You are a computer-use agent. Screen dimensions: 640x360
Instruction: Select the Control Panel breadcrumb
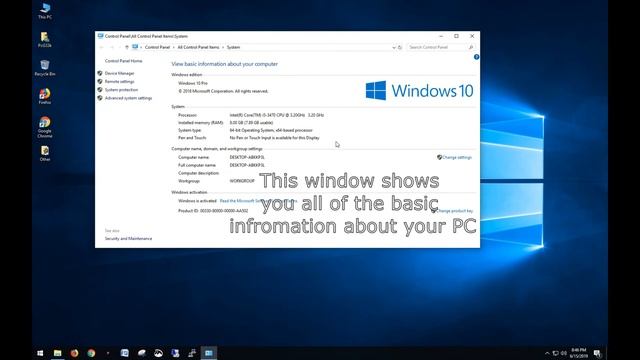pos(157,47)
